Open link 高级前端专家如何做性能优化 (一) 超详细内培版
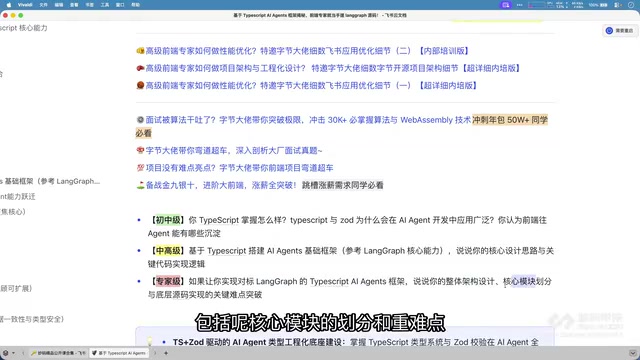The image size is (640, 360). coord(312,85)
